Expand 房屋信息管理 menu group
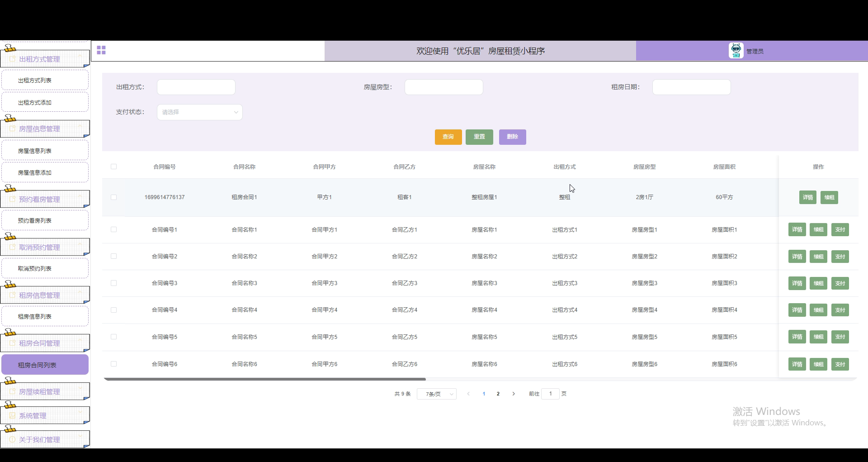Screen dimensions: 868x462 point(45,129)
